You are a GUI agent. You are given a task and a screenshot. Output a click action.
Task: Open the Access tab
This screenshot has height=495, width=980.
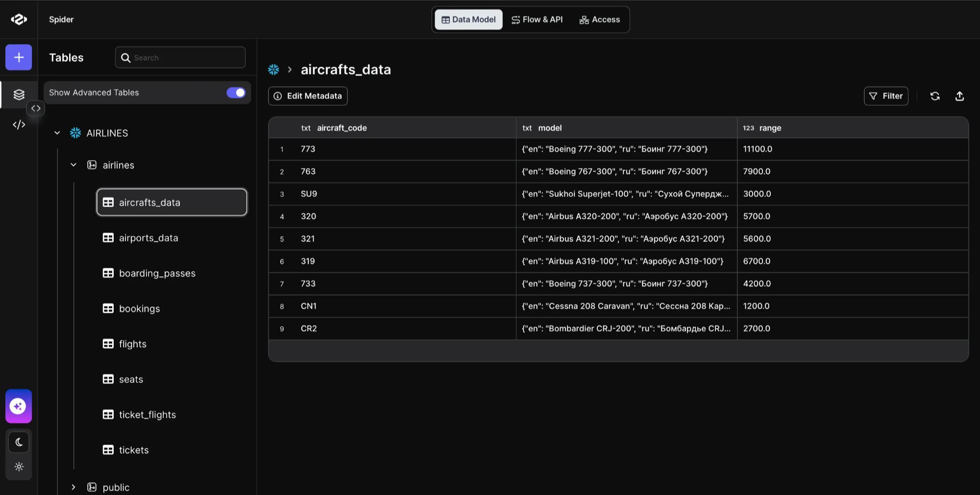coord(599,20)
